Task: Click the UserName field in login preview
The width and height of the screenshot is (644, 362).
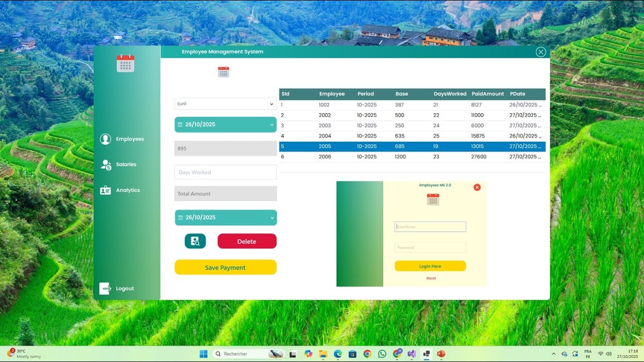Action: [x=430, y=227]
